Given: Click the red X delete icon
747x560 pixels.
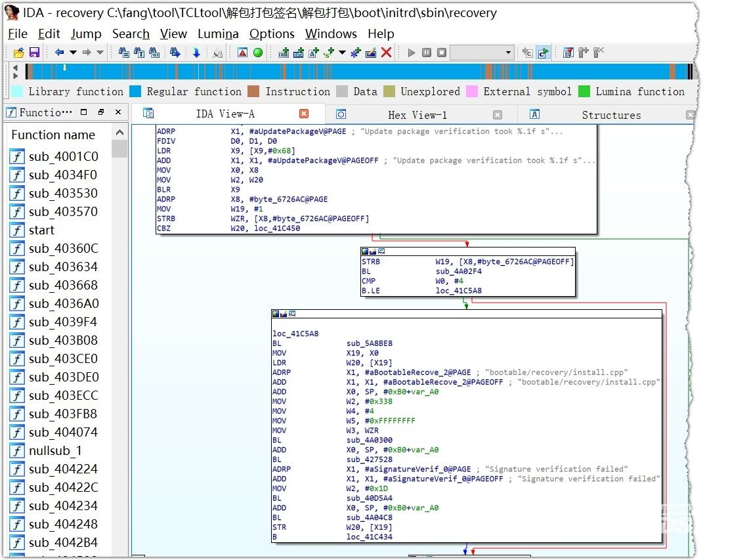Looking at the screenshot, I should tap(387, 53).
